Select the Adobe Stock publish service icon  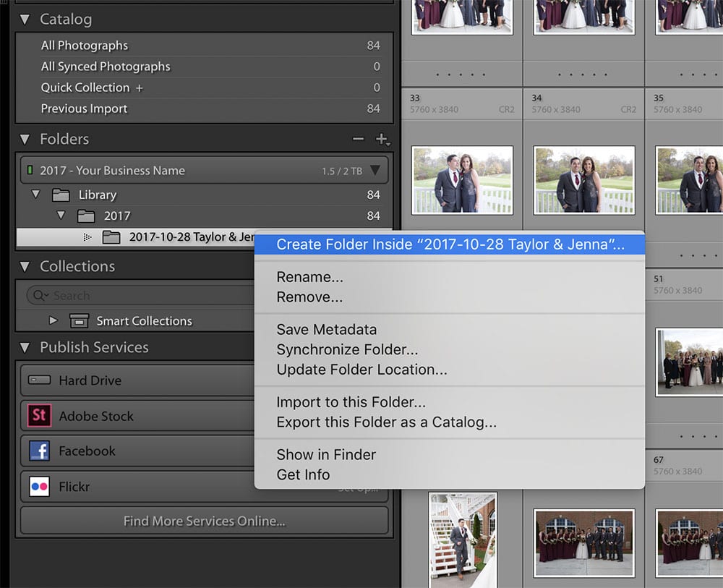[x=38, y=416]
